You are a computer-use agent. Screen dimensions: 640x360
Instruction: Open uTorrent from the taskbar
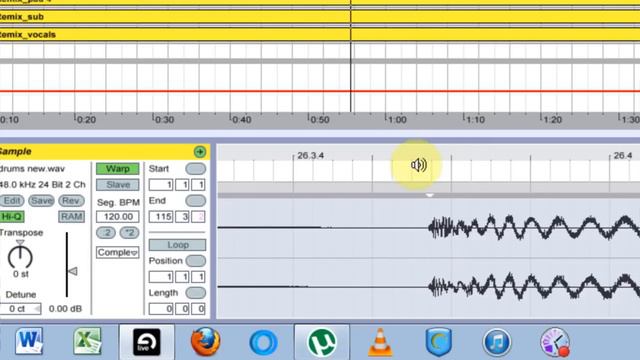322,342
